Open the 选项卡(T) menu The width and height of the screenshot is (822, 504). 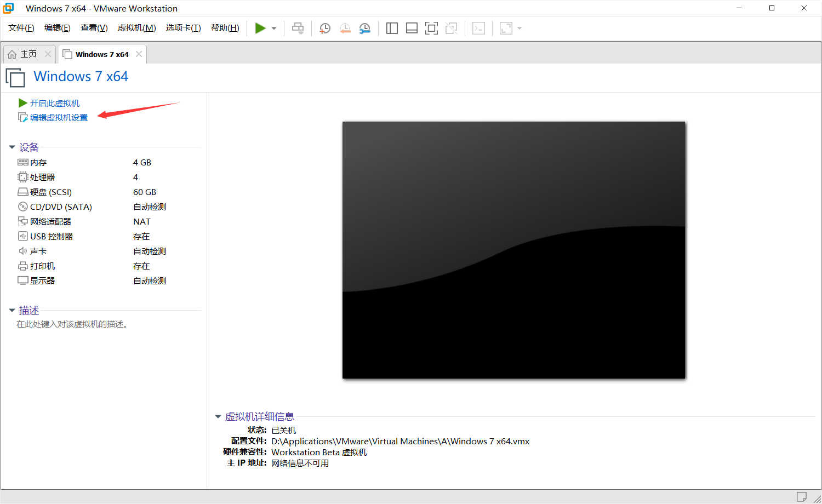pyautogui.click(x=183, y=28)
